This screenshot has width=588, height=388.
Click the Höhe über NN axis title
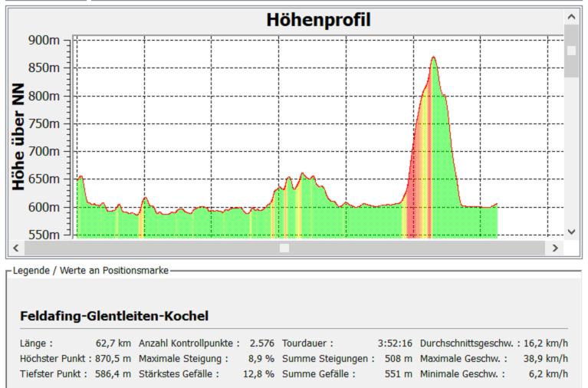(19, 137)
